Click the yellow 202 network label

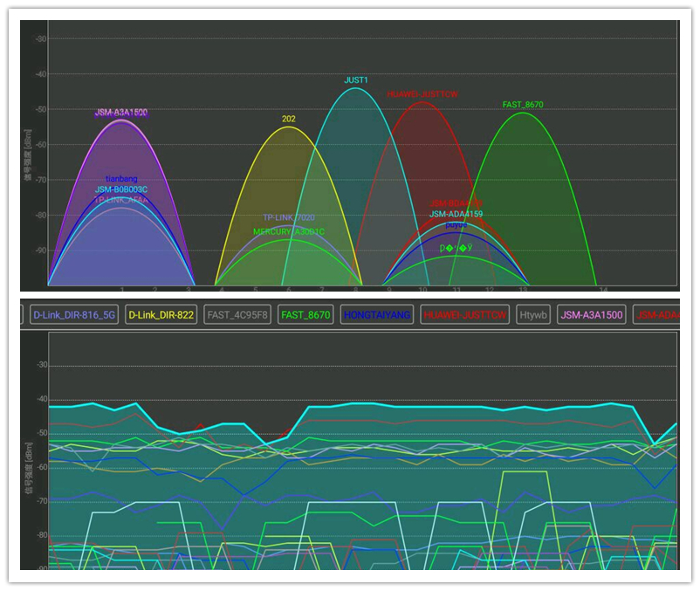coord(288,119)
